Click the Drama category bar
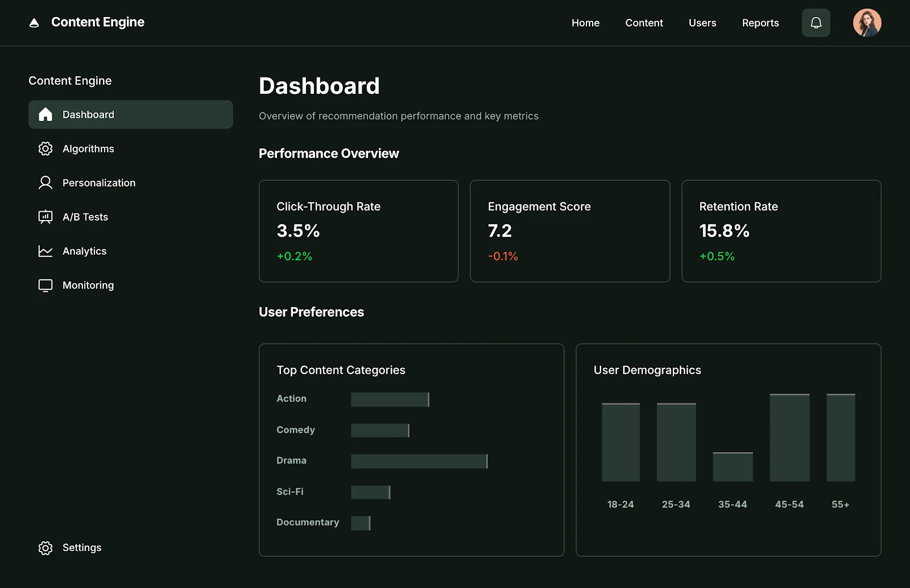910x588 pixels. click(x=419, y=461)
